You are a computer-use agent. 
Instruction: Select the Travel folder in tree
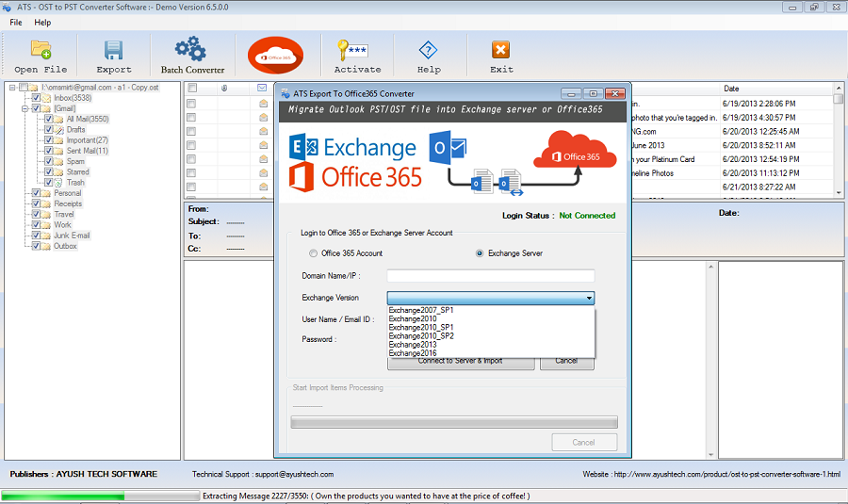pos(64,214)
